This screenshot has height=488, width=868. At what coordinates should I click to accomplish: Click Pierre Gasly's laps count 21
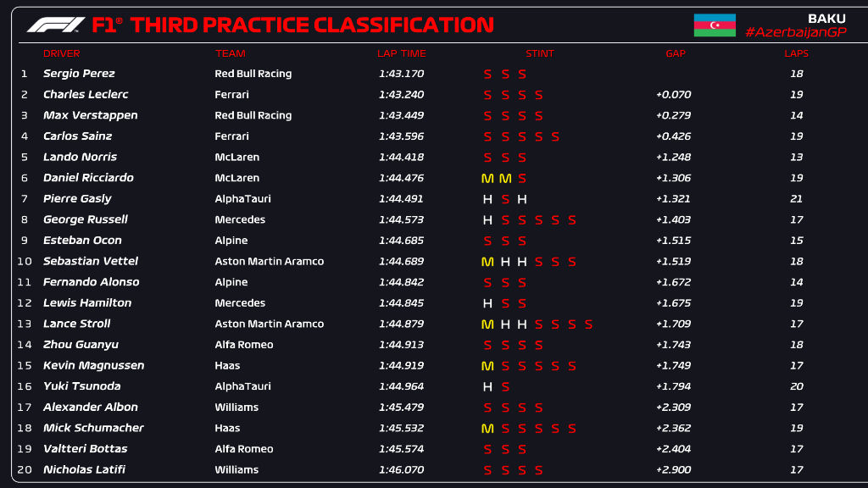[x=796, y=199]
